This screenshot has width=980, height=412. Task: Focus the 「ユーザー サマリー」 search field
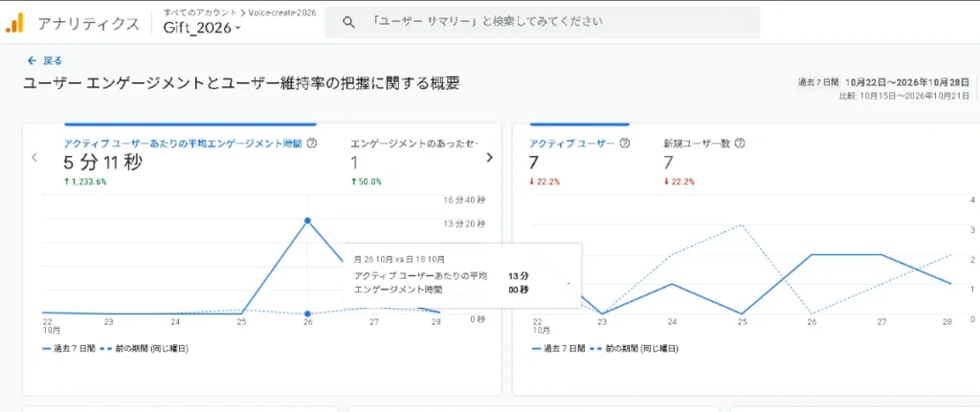pyautogui.click(x=542, y=23)
